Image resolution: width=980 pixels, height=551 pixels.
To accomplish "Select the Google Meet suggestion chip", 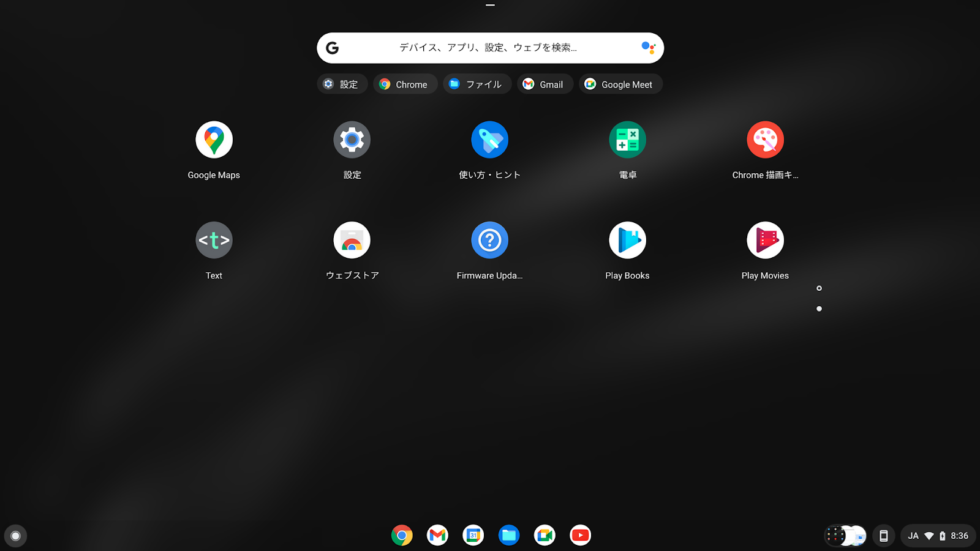I will [620, 84].
